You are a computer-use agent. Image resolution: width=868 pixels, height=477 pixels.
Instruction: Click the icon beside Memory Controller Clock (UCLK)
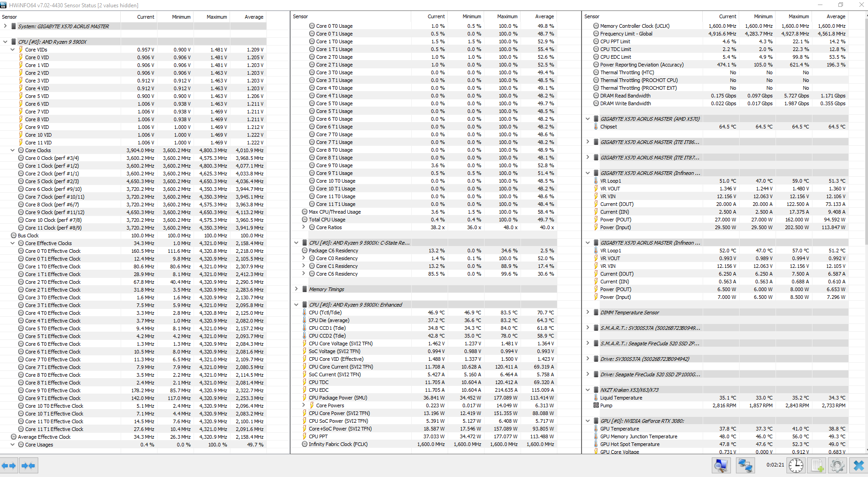596,26
